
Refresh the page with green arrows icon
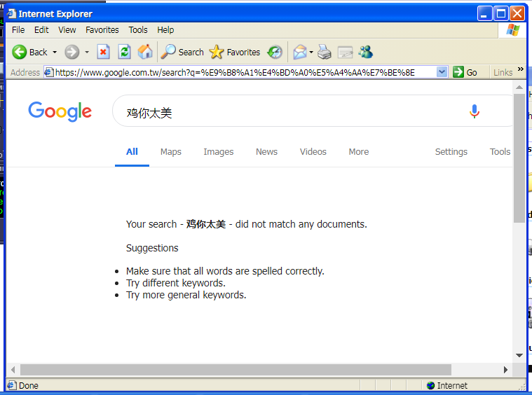[125, 53]
